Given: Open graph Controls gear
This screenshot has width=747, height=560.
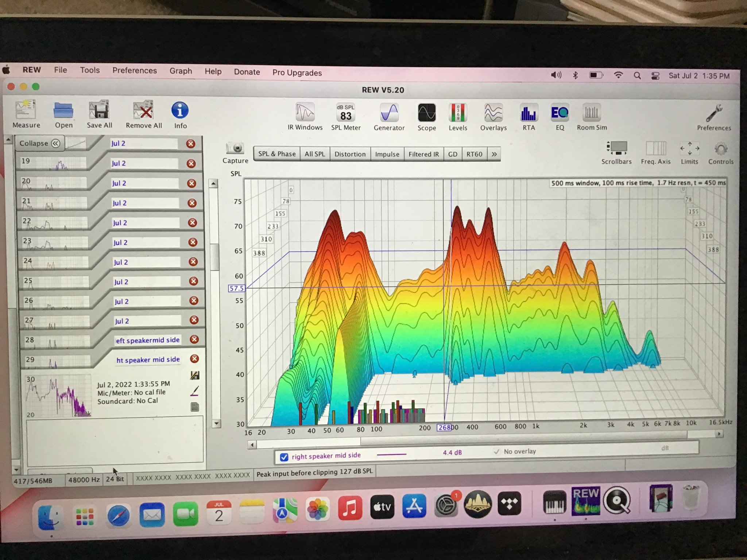Looking at the screenshot, I should point(721,153).
